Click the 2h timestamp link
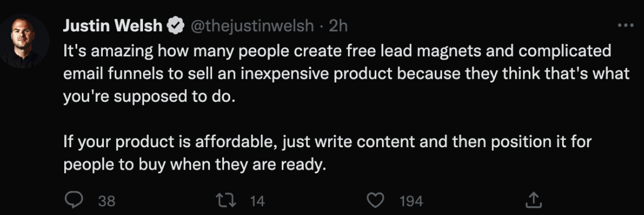The image size is (644, 215). point(338,26)
